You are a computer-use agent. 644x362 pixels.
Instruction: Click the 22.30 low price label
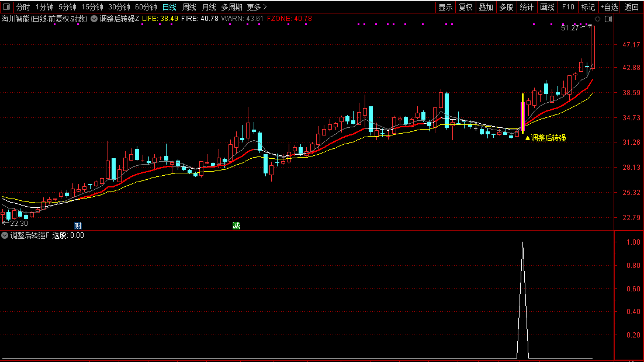tap(19, 224)
